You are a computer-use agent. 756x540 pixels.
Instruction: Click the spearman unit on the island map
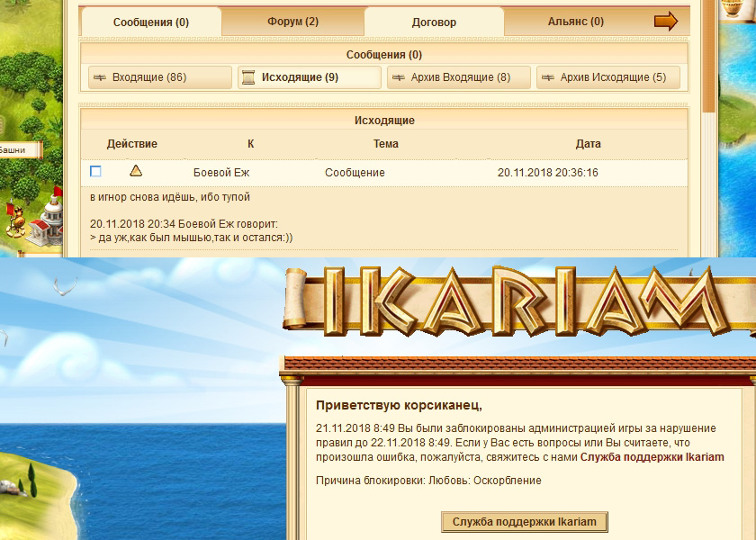(16, 220)
